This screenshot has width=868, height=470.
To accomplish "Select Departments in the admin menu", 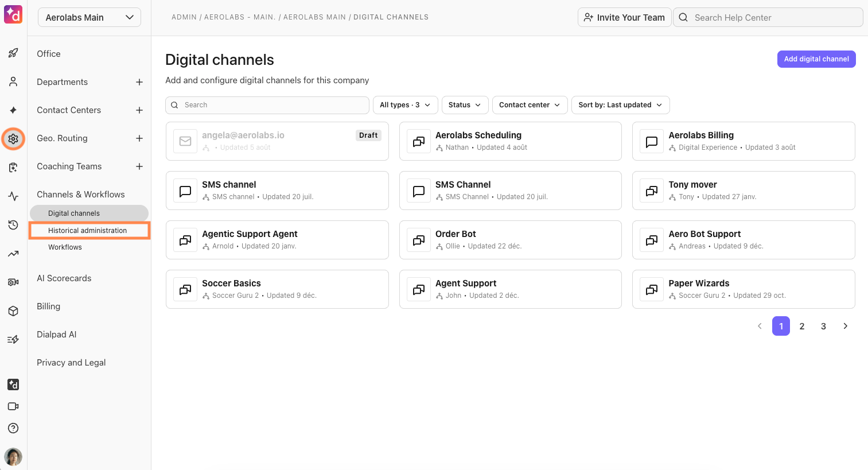I will [x=63, y=82].
